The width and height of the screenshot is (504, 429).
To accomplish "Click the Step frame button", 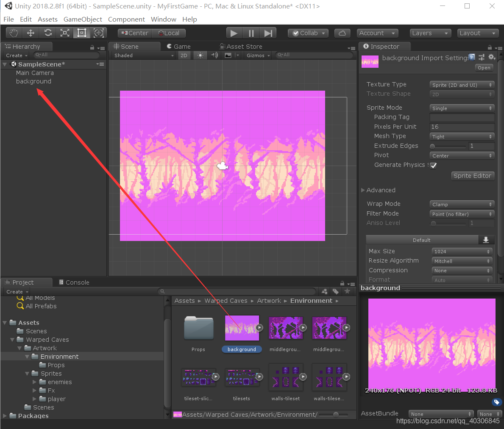I will click(x=268, y=33).
